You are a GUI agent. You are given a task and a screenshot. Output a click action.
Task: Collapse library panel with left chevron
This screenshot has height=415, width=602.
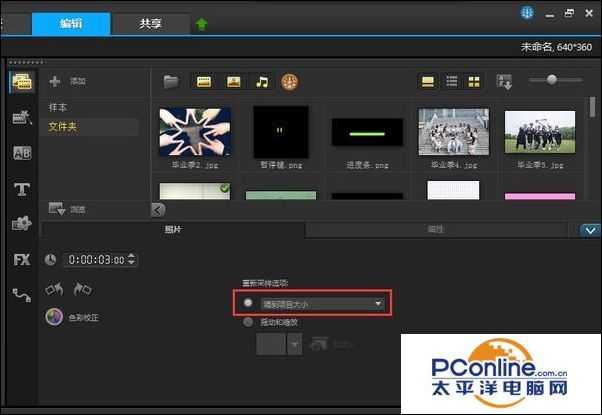[158, 210]
